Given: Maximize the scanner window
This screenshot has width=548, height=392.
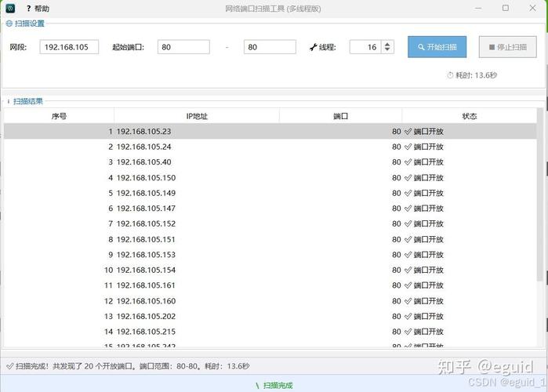Looking at the screenshot, I should click(x=506, y=8).
